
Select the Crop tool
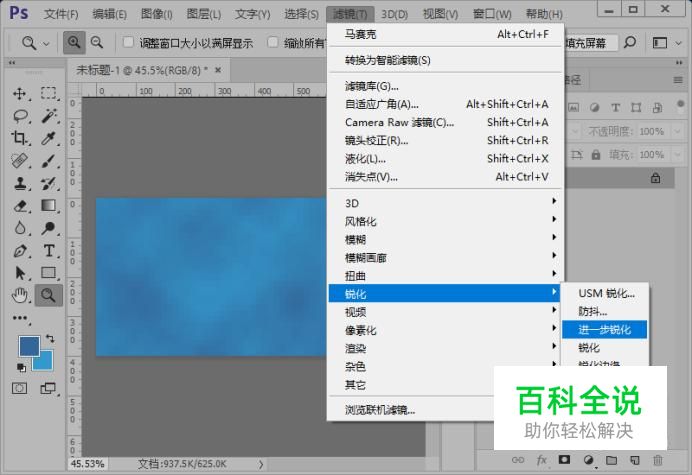pyautogui.click(x=19, y=138)
